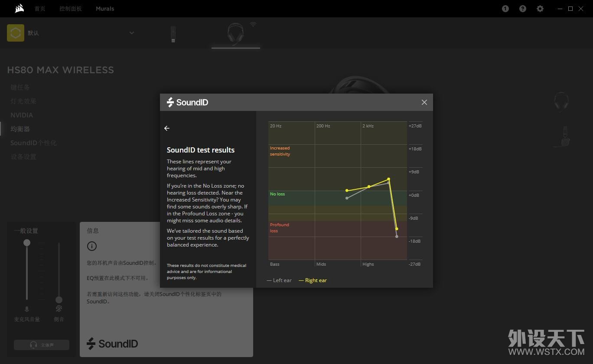
Task: Minimize the iCUE window
Action: pos(560,9)
